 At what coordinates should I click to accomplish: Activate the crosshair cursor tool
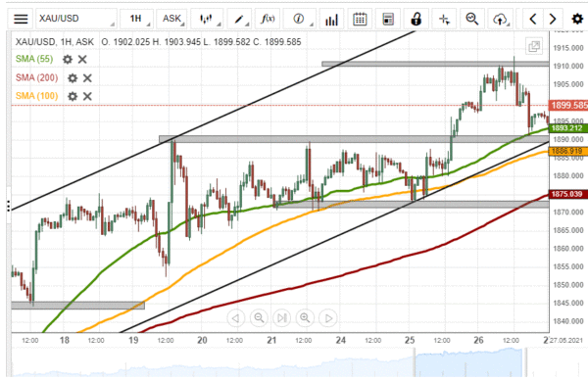tap(444, 19)
